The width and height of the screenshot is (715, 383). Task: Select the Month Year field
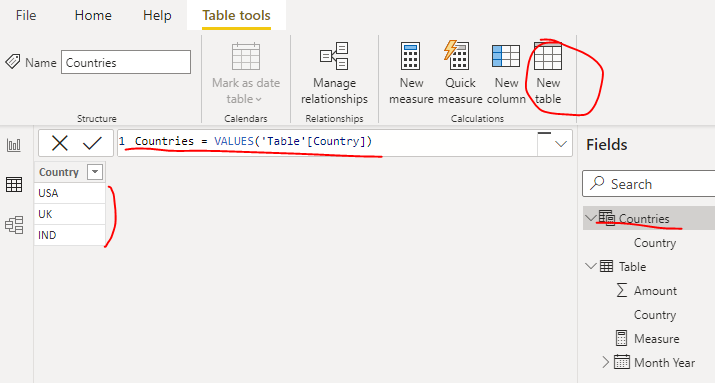click(x=664, y=362)
